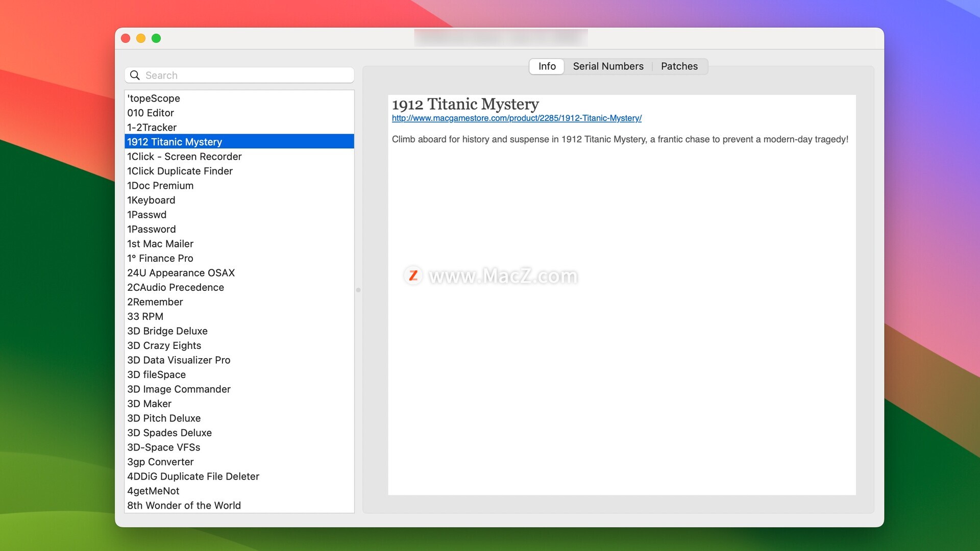
Task: Switch to the Info tab
Action: click(x=547, y=66)
